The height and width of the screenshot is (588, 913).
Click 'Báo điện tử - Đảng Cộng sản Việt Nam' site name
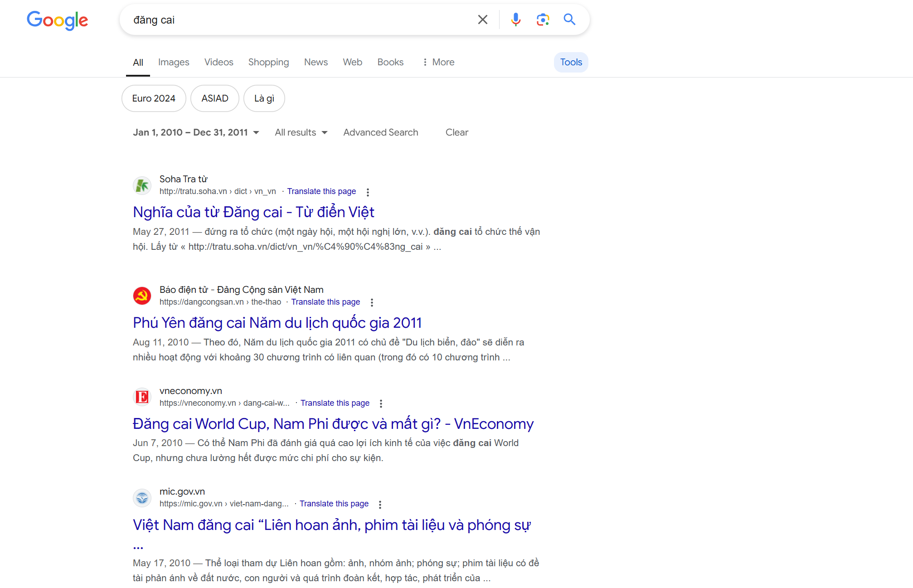coord(242,290)
